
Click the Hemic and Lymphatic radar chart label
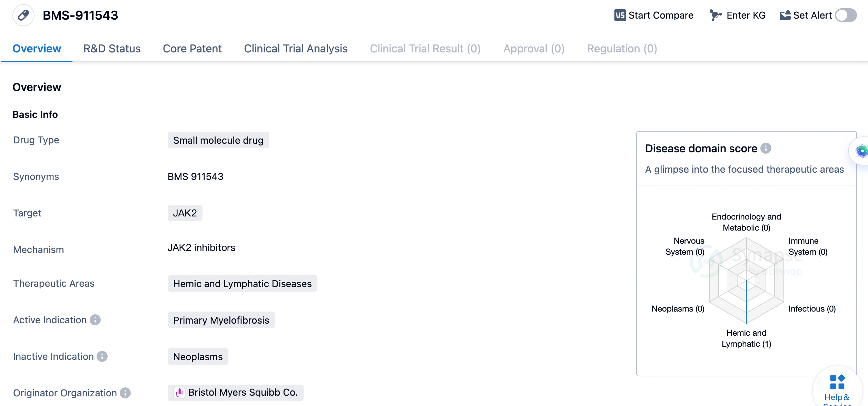(x=746, y=338)
